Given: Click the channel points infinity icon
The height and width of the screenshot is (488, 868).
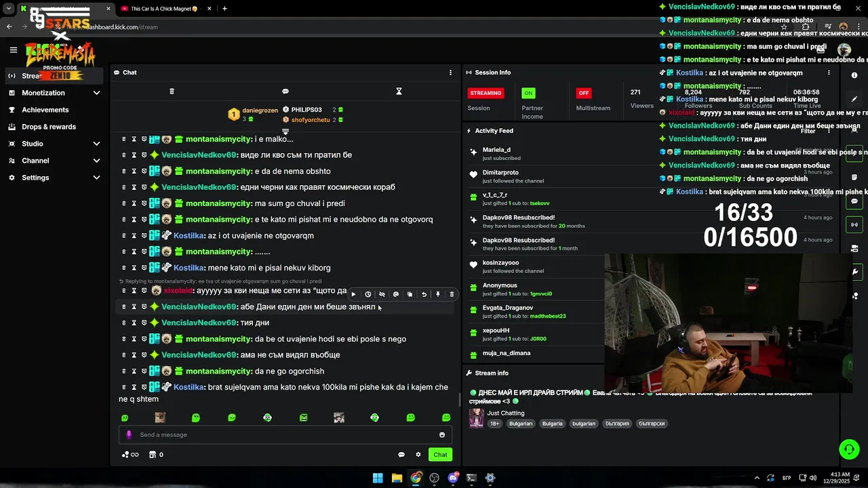Looking at the screenshot, I should coord(130,455).
